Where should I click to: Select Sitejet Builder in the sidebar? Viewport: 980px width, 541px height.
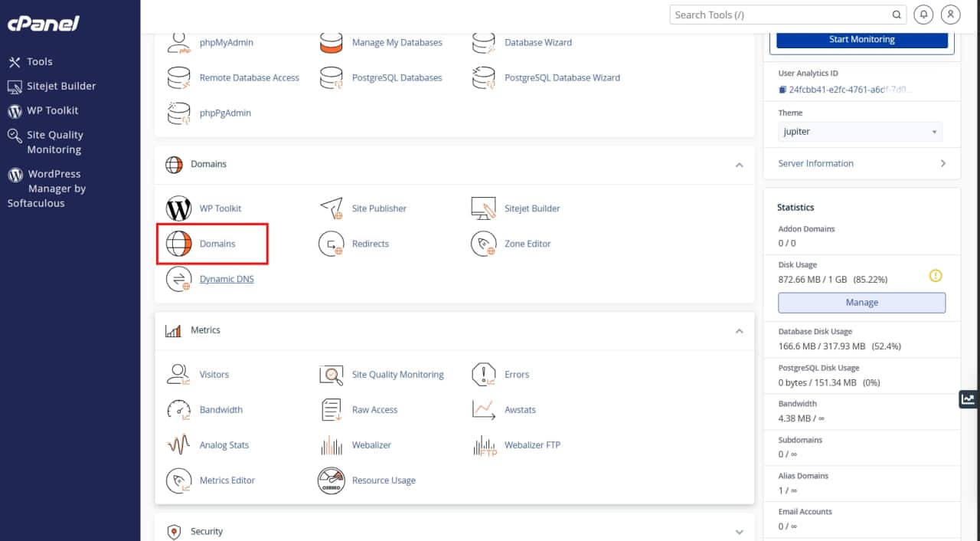[x=52, y=86]
